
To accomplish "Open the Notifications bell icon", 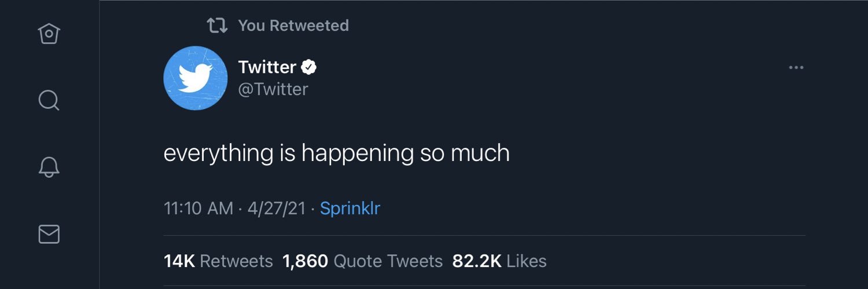I will point(49,167).
